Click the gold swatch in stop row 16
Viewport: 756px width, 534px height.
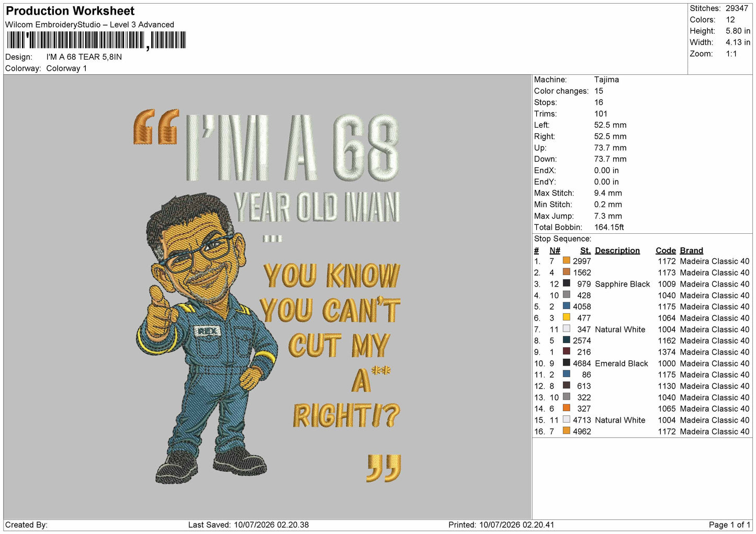(566, 430)
